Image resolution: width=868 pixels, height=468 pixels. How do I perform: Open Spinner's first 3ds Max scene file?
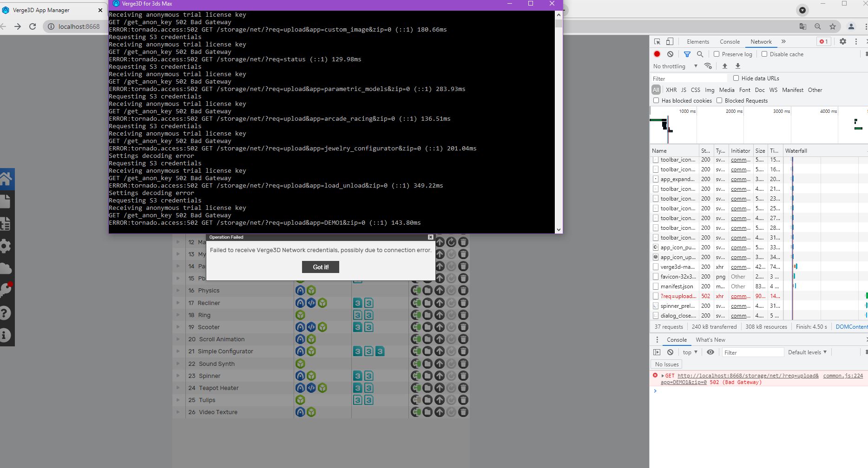[357, 376]
